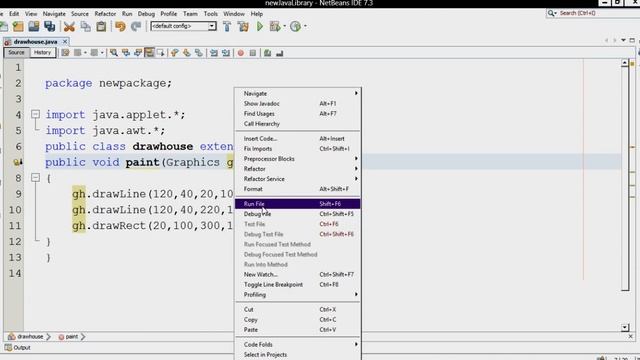This screenshot has height=360, width=640.
Task: Choose Fix Imports from context menu
Action: 298,149
